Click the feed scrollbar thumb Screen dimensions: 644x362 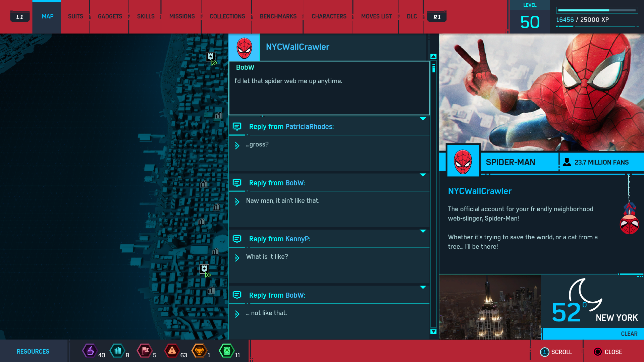click(x=433, y=68)
